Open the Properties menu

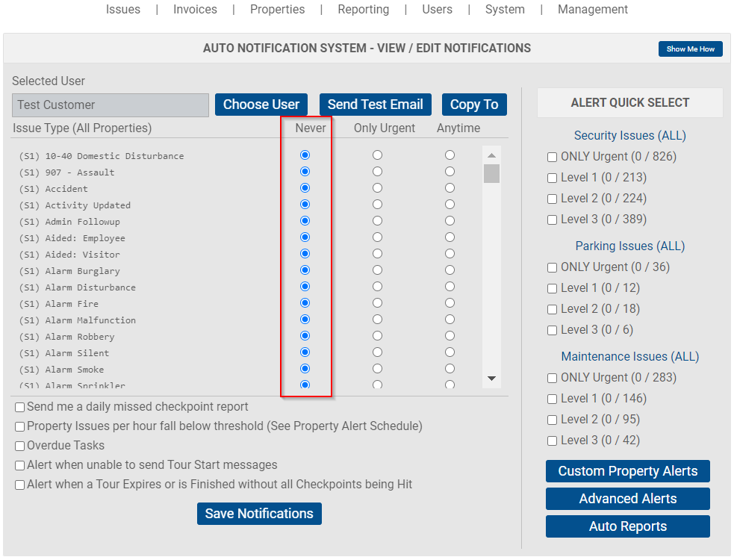click(277, 10)
